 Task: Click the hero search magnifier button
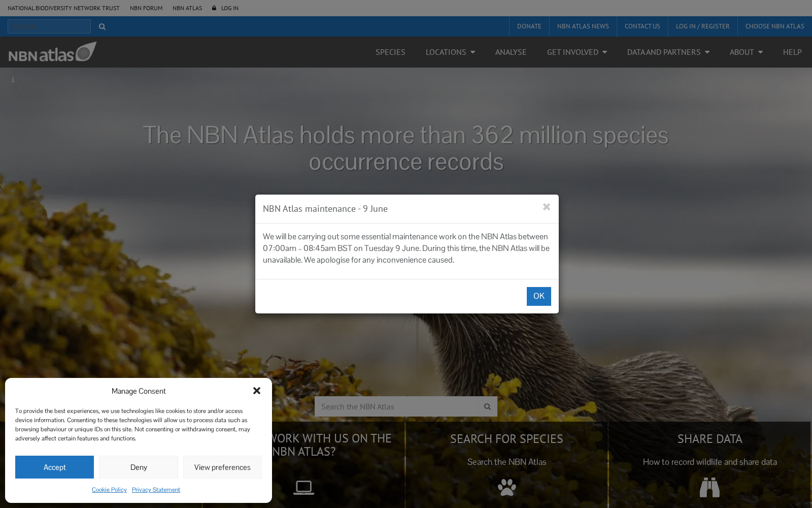coord(487,406)
